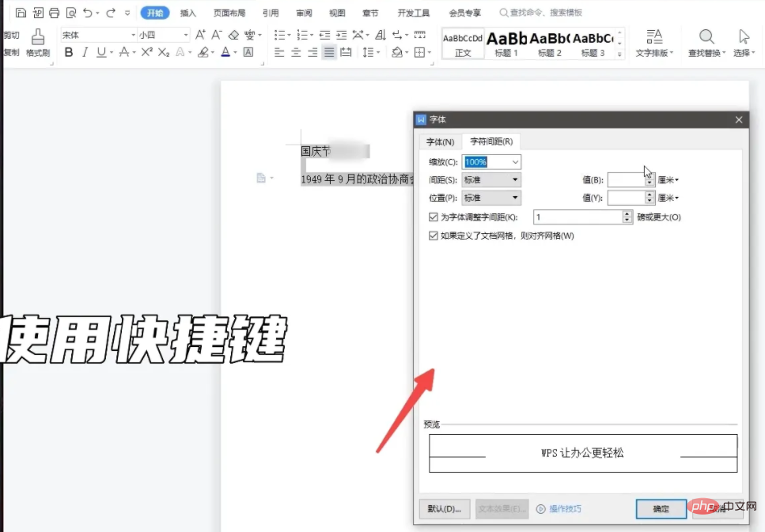Apply superscript formatting

[x=146, y=52]
